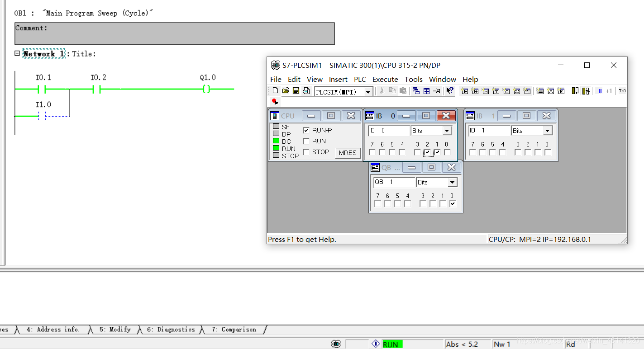This screenshot has height=349, width=644.
Task: Click the Network 1 label
Action: 44,54
